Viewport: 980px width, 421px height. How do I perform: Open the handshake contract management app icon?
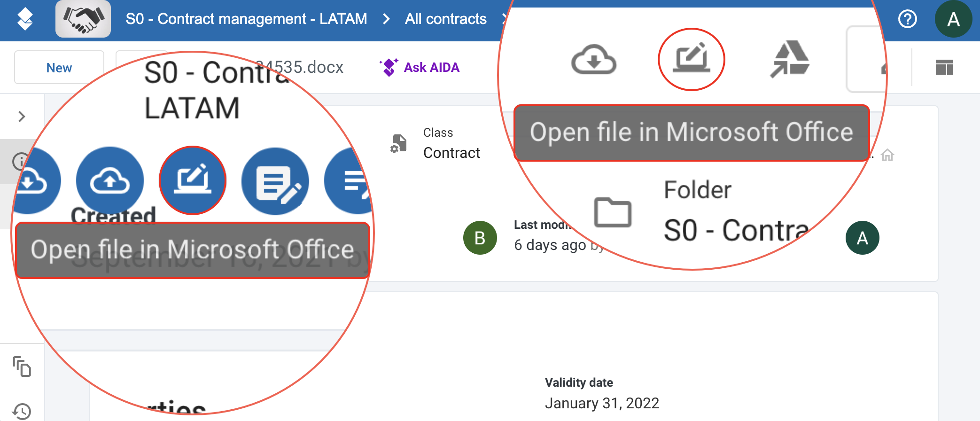(x=83, y=19)
